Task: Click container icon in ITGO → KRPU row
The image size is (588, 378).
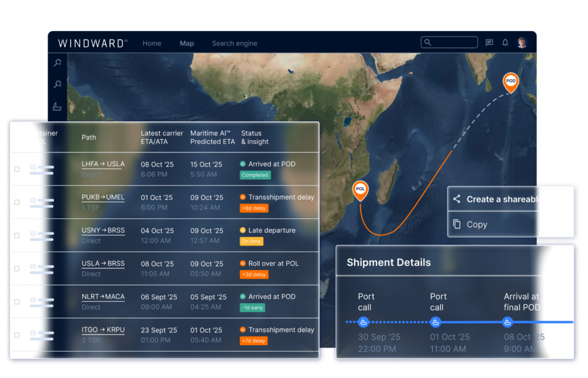Action: click(x=33, y=333)
